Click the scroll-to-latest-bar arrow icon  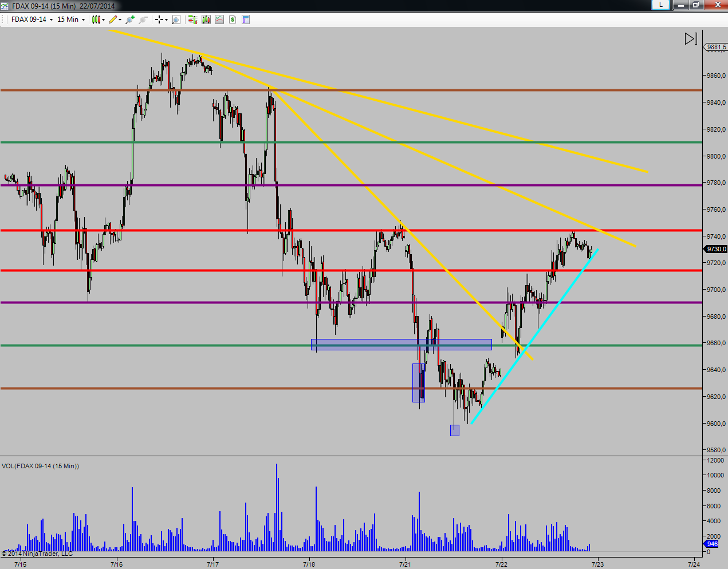(x=691, y=39)
